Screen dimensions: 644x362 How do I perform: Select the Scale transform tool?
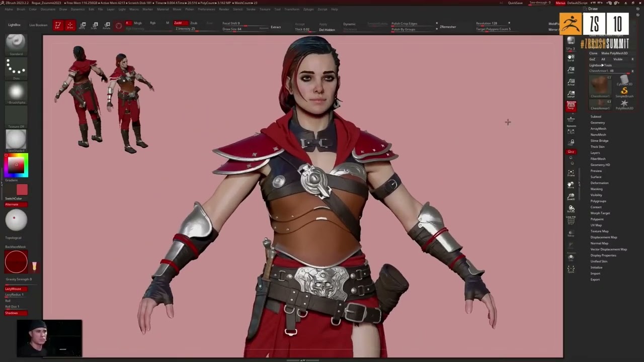tap(94, 25)
